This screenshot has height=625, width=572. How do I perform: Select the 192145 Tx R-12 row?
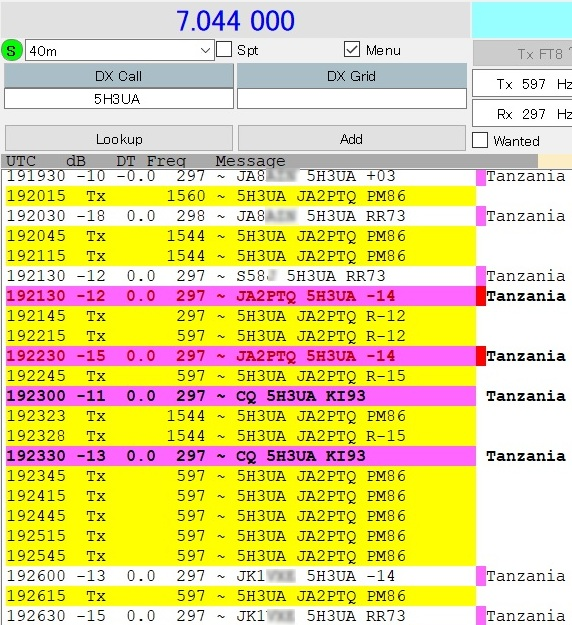[241, 316]
